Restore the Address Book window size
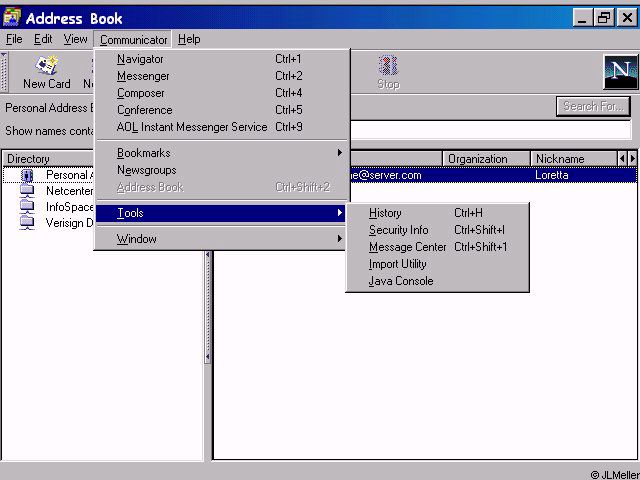 pos(604,18)
